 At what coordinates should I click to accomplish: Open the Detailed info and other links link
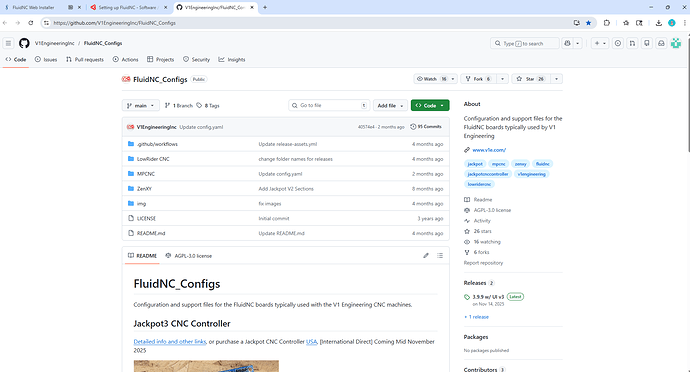(170, 342)
